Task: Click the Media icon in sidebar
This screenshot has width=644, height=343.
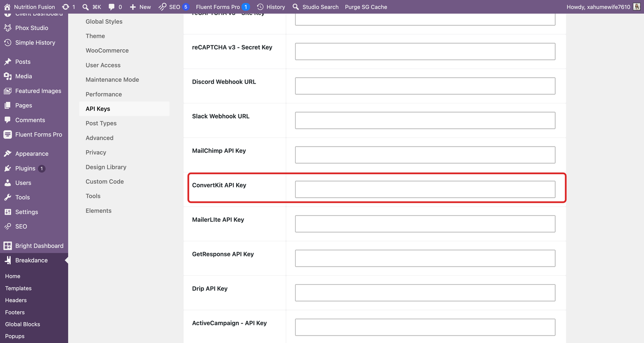Action: click(x=7, y=76)
